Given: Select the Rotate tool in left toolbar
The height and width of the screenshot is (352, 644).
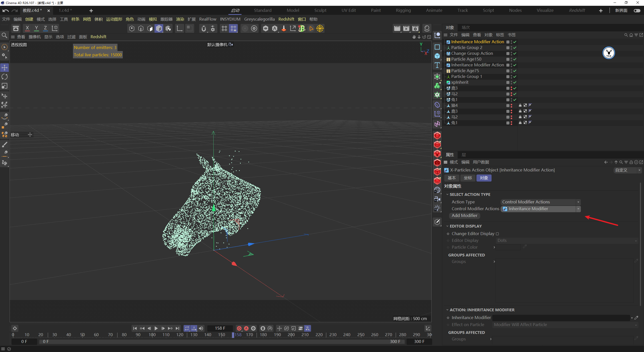Looking at the screenshot, I should point(5,77).
